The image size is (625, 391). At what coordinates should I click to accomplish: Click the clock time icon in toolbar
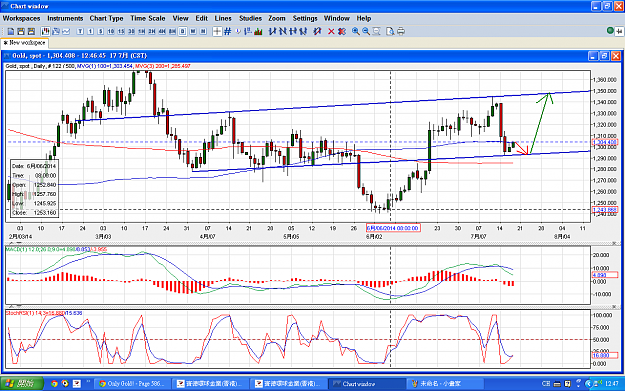point(238,31)
